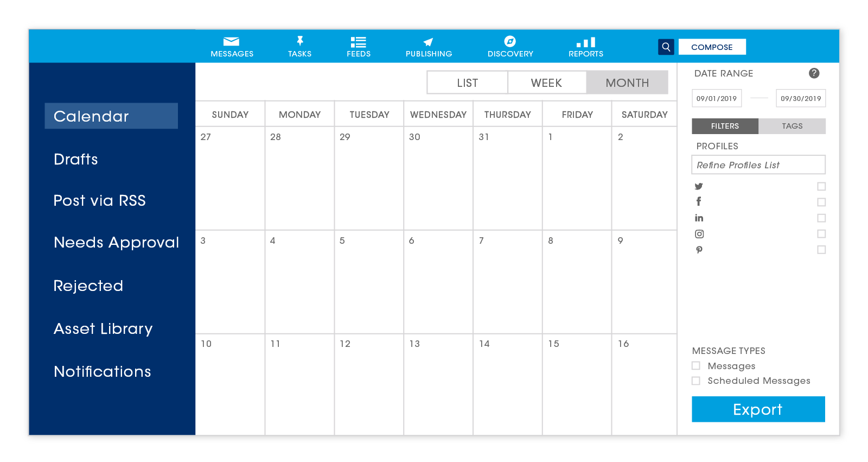Select Drafts in the sidebar
The image size is (868, 462).
(76, 159)
